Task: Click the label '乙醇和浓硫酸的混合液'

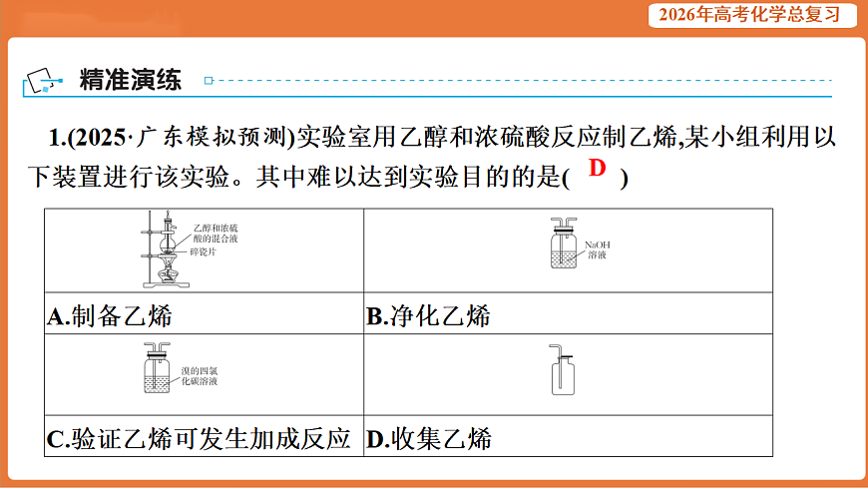Action: [216, 234]
